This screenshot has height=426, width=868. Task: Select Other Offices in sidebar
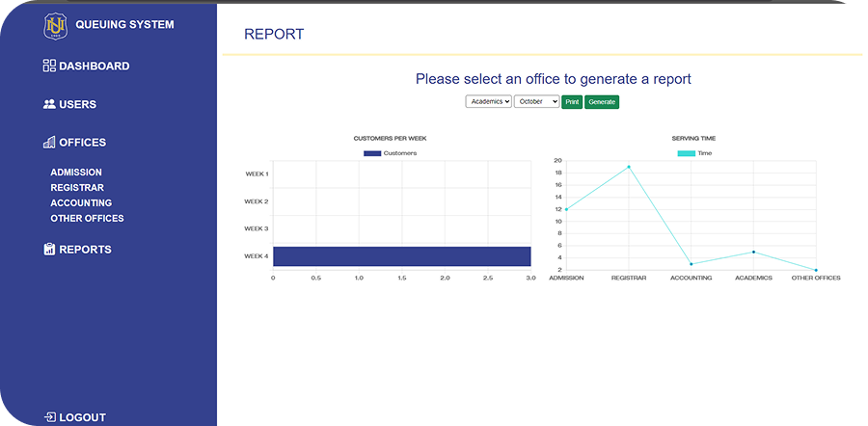(x=87, y=219)
